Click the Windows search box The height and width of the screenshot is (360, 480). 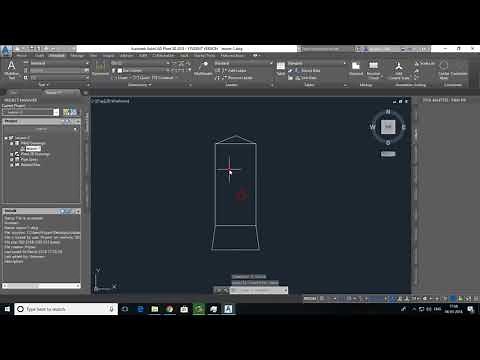coord(66,309)
